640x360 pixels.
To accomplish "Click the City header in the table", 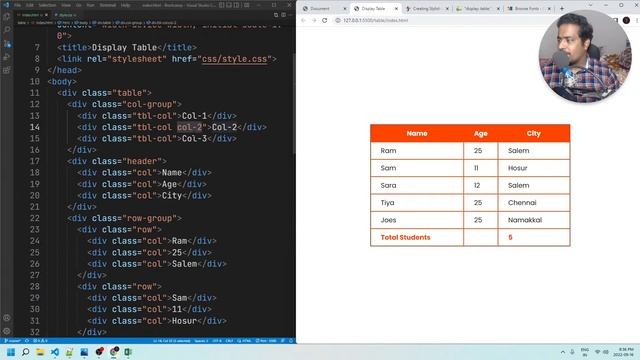I will pos(533,133).
